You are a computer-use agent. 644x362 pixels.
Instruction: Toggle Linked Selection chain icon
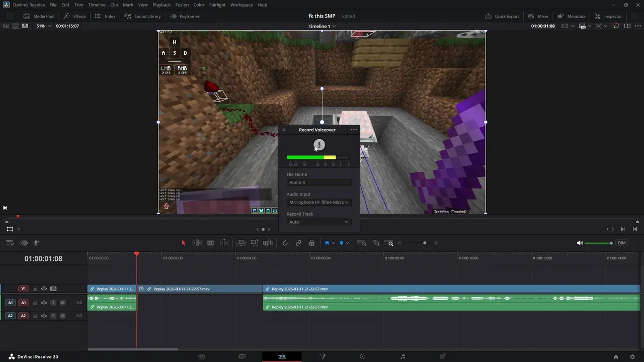pyautogui.click(x=298, y=243)
